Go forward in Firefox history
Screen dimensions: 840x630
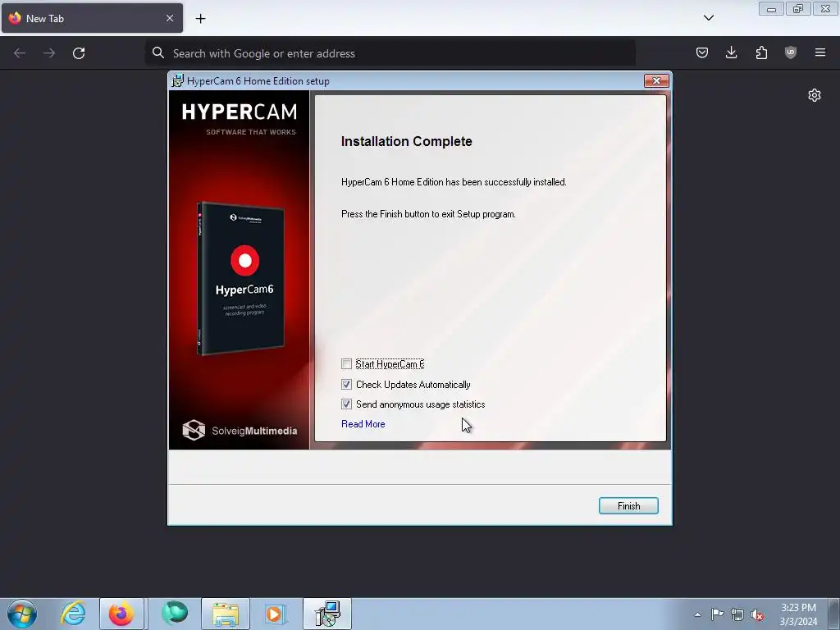pyautogui.click(x=49, y=53)
